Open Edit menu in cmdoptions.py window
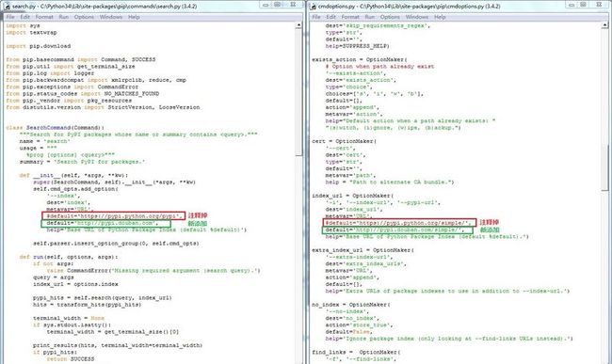Image resolution: width=612 pixels, height=364 pixels. (331, 17)
